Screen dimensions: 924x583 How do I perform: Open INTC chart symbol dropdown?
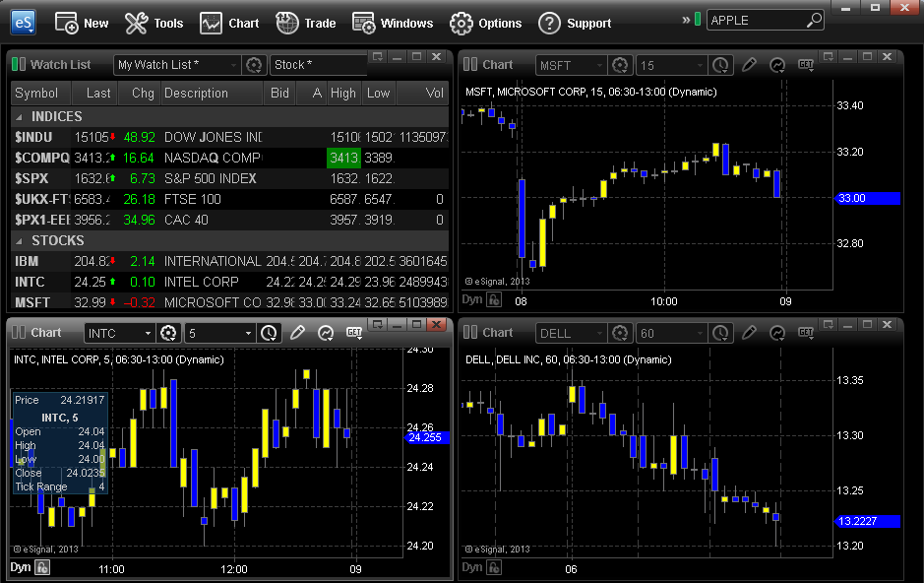tap(119, 334)
